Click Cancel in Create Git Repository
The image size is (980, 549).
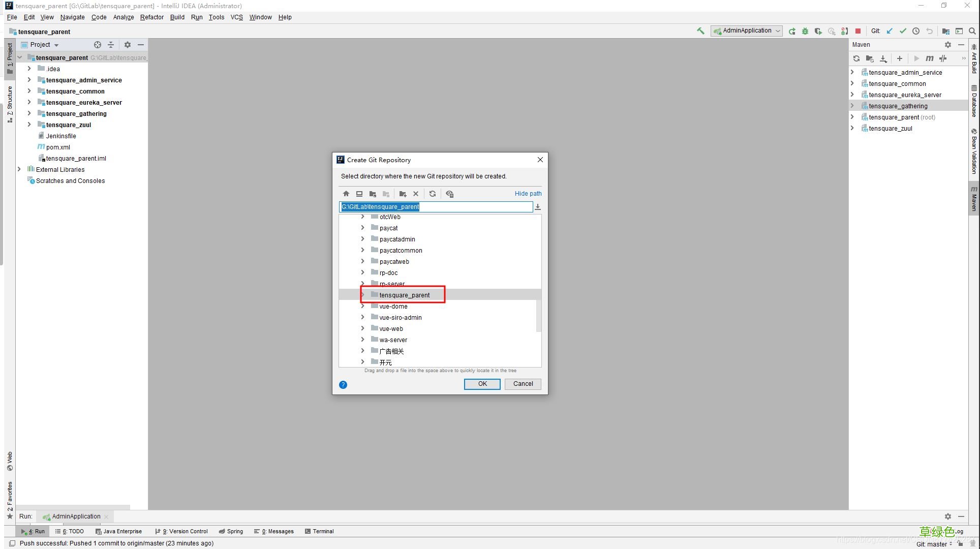(523, 384)
